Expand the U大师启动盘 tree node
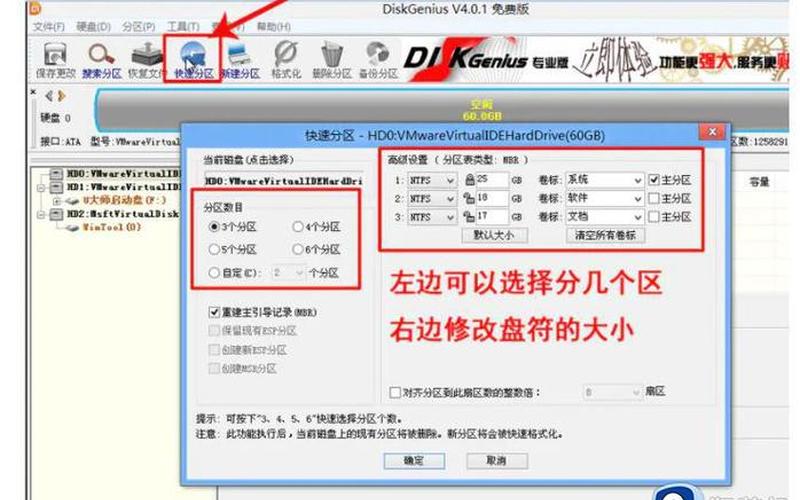Screen dimensions: 800x500 coord(57,201)
